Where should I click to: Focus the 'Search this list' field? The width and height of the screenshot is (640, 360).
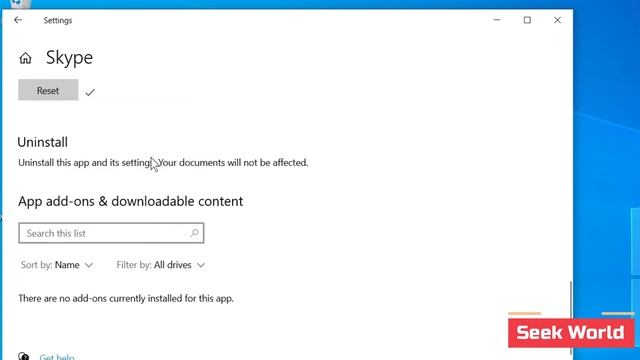(x=111, y=233)
